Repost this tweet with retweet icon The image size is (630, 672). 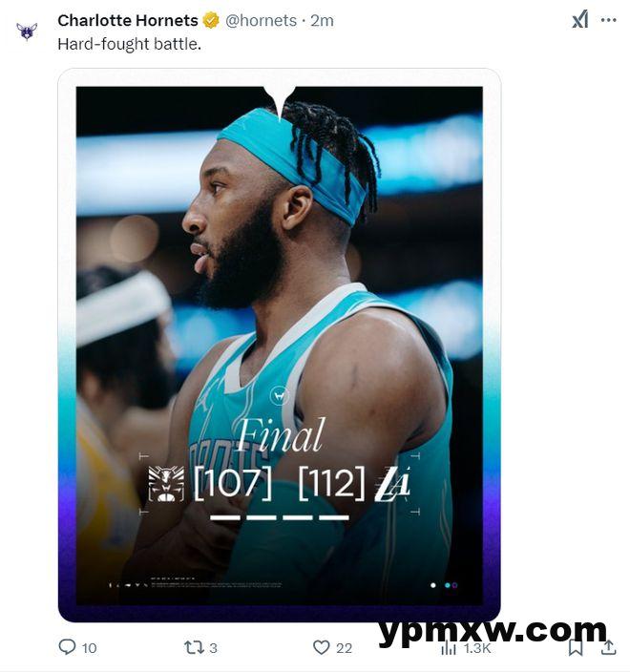(194, 647)
